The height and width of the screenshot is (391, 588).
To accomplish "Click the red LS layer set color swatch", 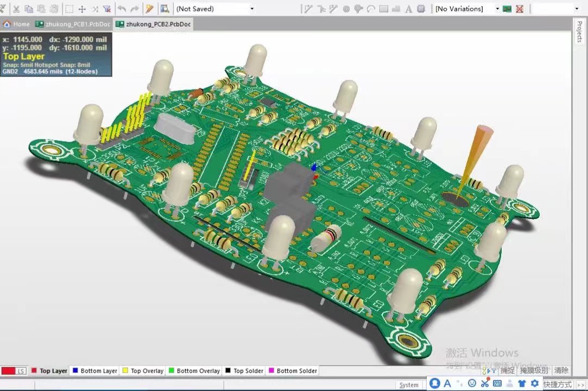I will point(8,371).
